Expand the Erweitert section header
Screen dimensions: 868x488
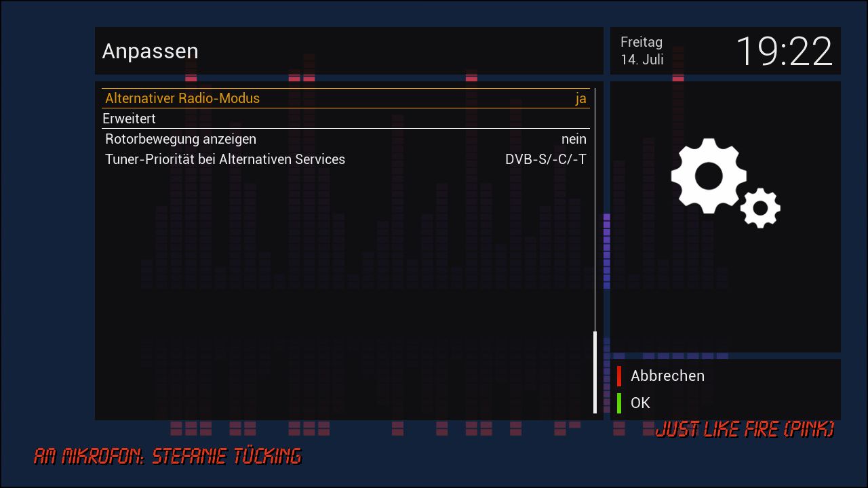coord(129,119)
